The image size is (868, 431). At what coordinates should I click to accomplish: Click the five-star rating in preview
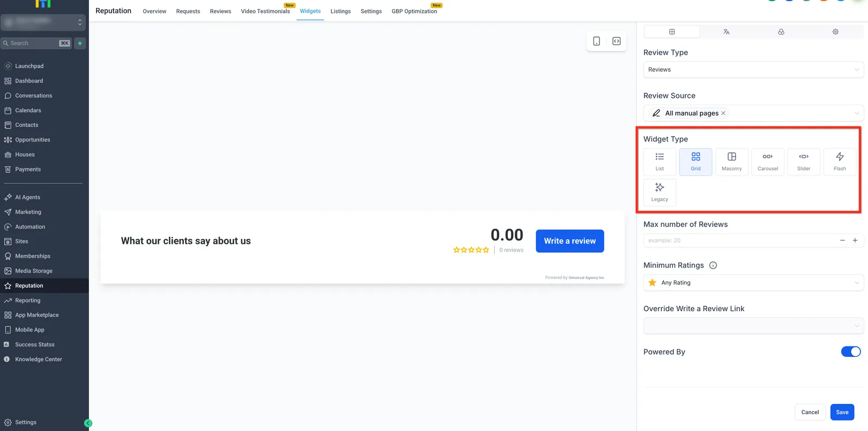pos(471,250)
